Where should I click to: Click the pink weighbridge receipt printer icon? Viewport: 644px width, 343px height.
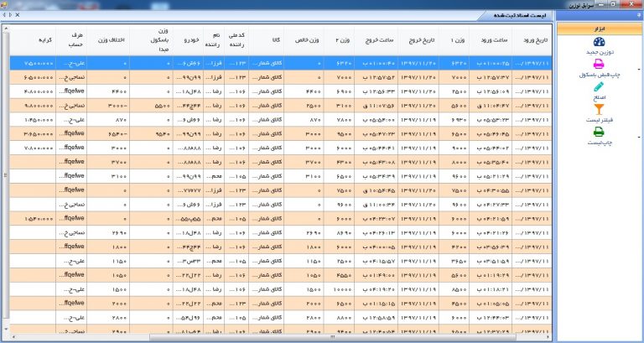tap(598, 69)
